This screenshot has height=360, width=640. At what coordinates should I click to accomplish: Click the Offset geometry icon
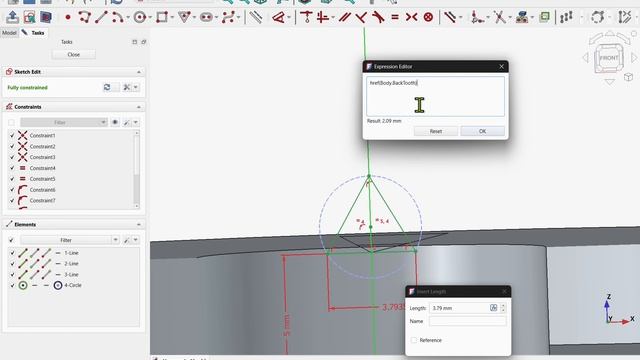544,17
